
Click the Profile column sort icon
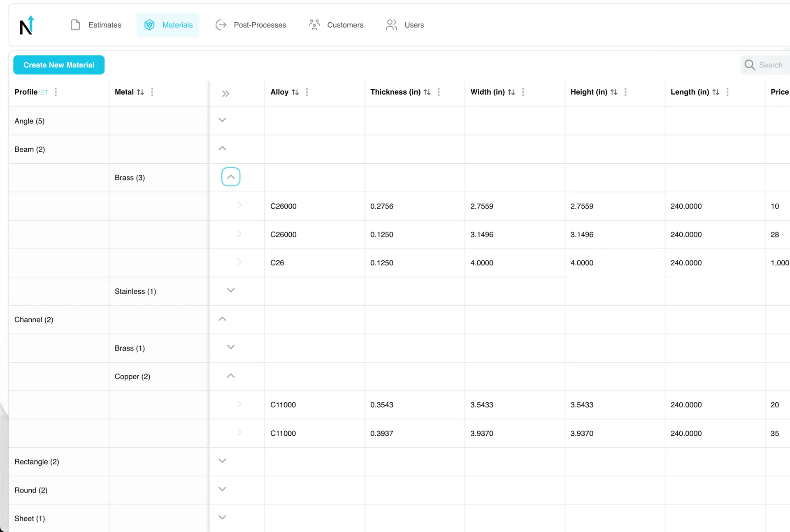(44, 92)
